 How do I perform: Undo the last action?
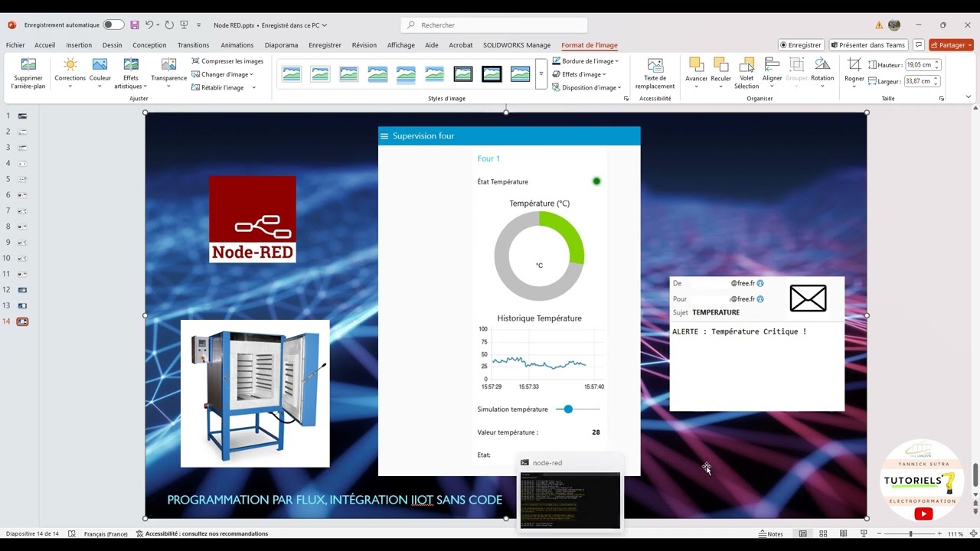click(x=150, y=25)
